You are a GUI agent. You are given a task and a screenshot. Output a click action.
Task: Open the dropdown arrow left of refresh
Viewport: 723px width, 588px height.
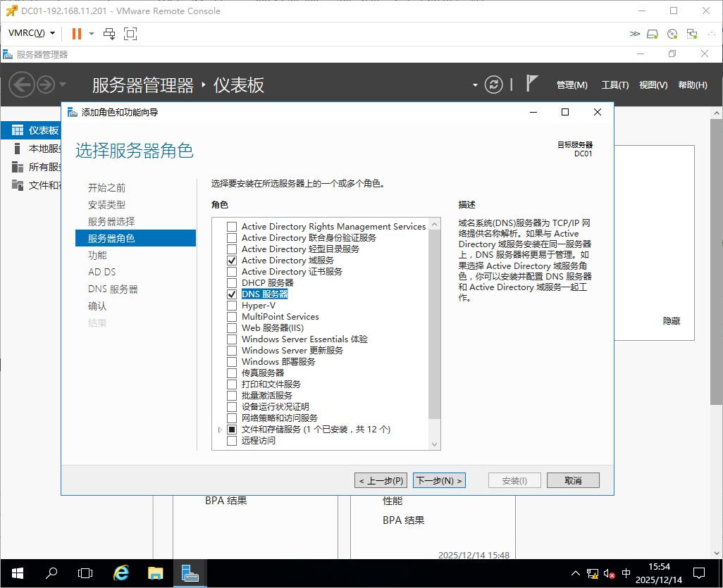(475, 85)
